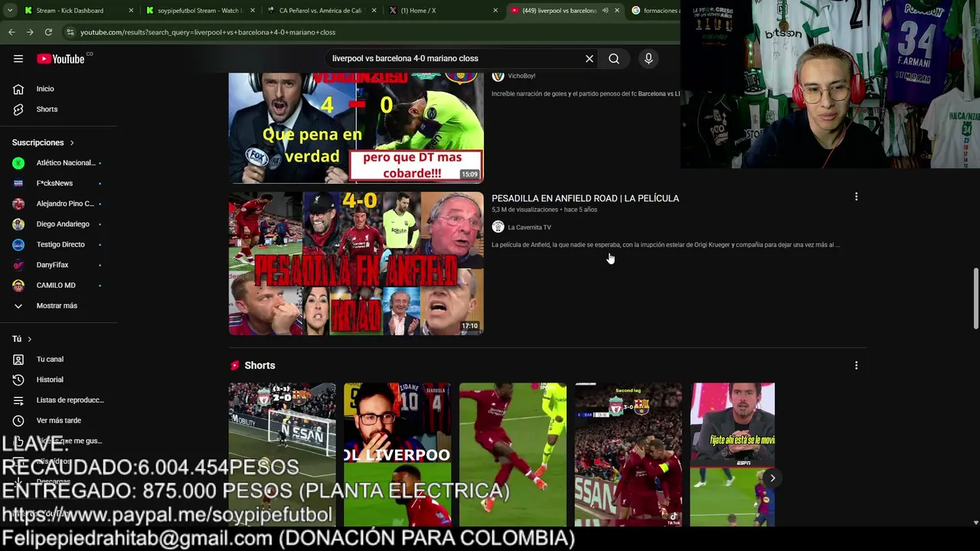Image resolution: width=980 pixels, height=551 pixels.
Task: Open the short with 2-0 goal net
Action: [282, 455]
